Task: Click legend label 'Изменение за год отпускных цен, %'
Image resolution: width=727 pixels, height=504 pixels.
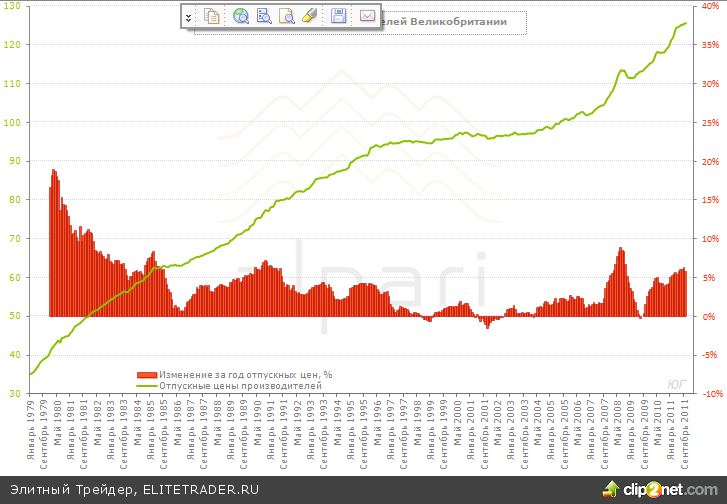Action: click(246, 375)
